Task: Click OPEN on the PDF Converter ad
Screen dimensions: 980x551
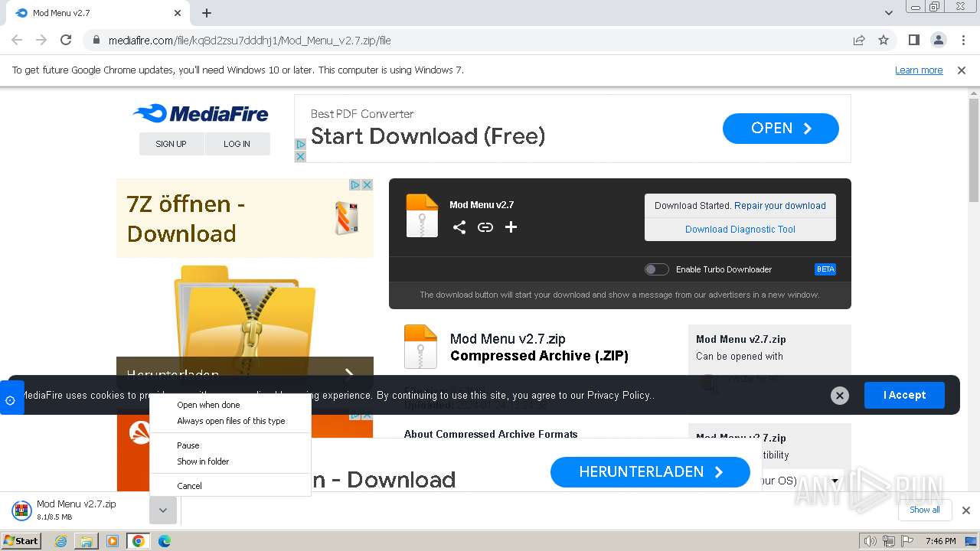Action: [x=780, y=129]
